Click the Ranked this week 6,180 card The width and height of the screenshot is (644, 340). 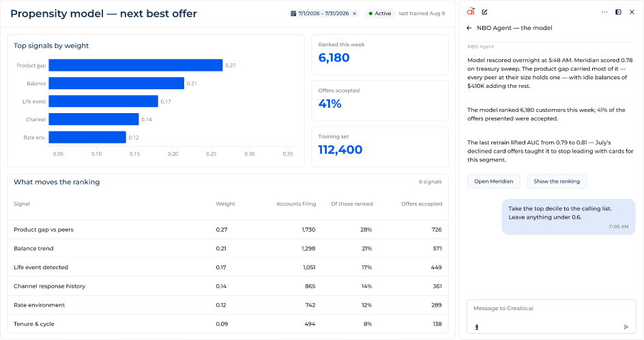380,55
